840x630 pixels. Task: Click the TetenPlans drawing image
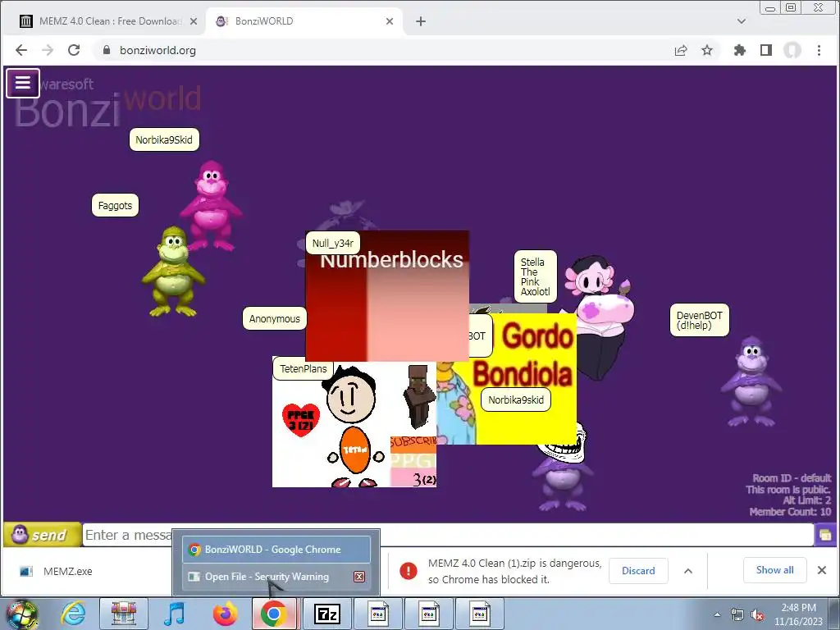(354, 422)
